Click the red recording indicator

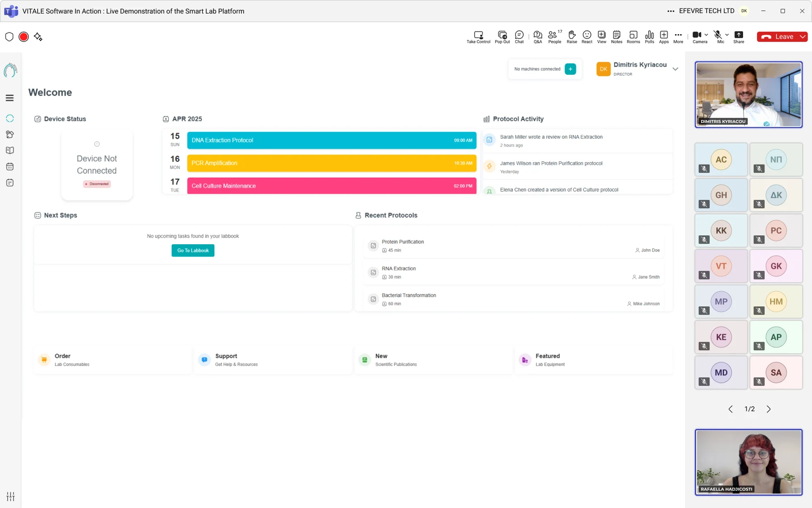(24, 37)
